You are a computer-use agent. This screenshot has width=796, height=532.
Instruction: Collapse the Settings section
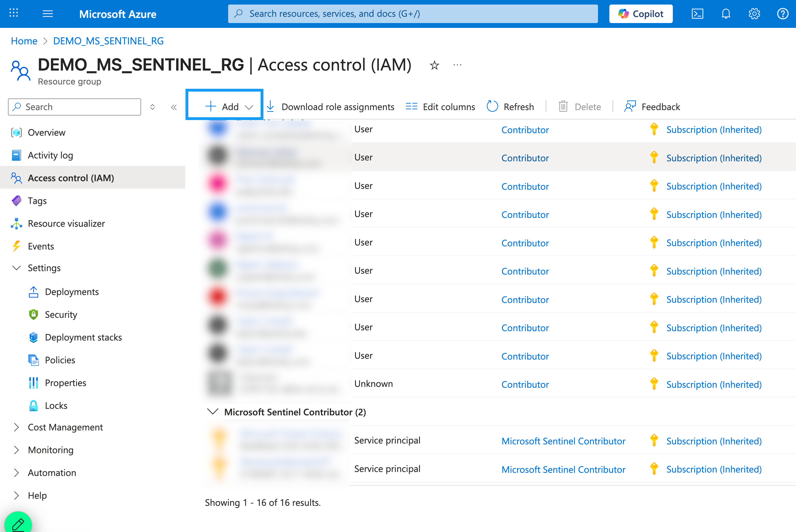pos(16,268)
